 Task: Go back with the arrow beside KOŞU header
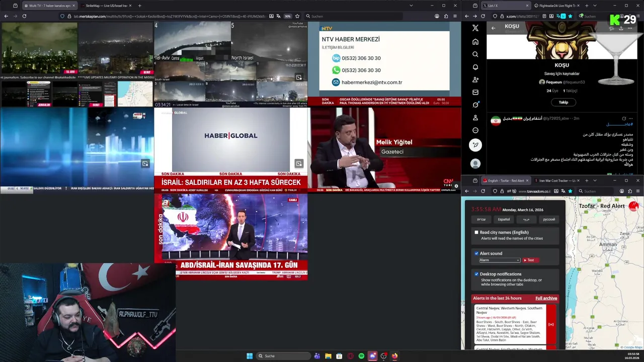[493, 28]
